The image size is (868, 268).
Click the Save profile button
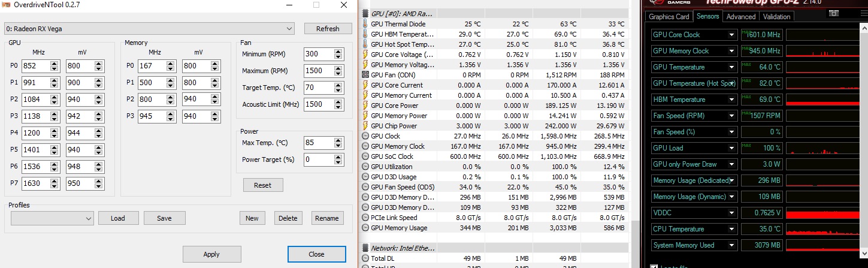[164, 218]
